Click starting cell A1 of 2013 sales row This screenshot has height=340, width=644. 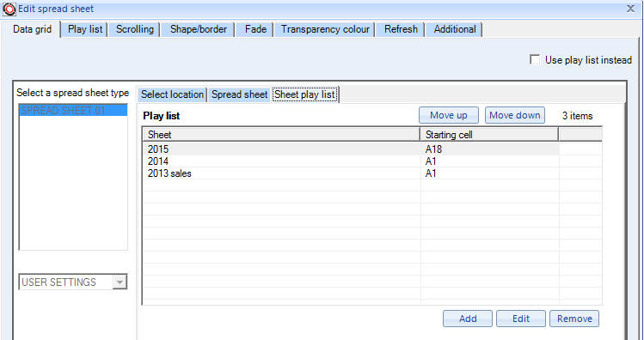(x=431, y=173)
